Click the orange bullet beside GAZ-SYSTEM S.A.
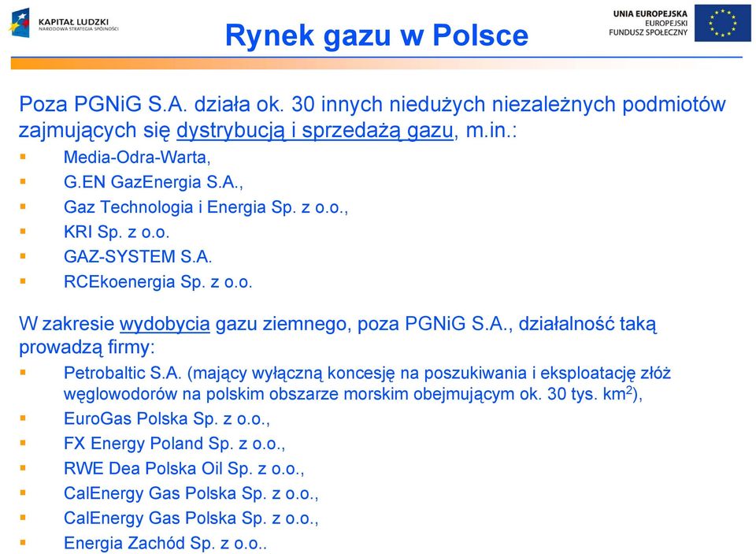756x554 pixels. click(23, 256)
